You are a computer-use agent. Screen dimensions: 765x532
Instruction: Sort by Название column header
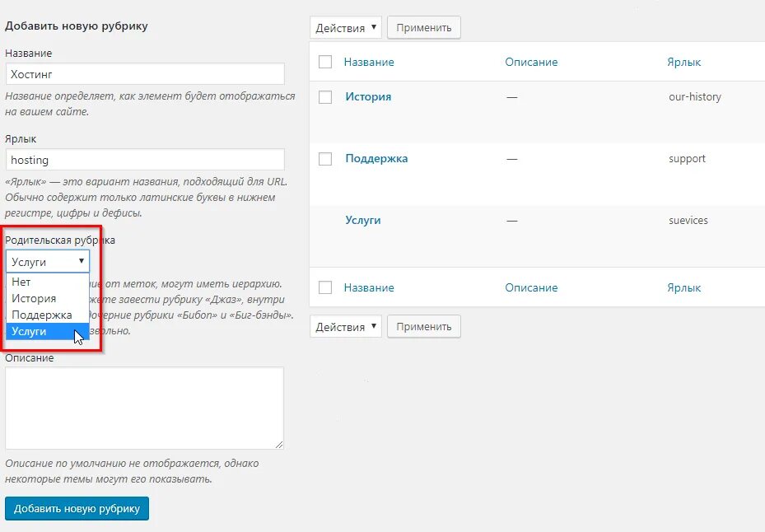tap(369, 62)
